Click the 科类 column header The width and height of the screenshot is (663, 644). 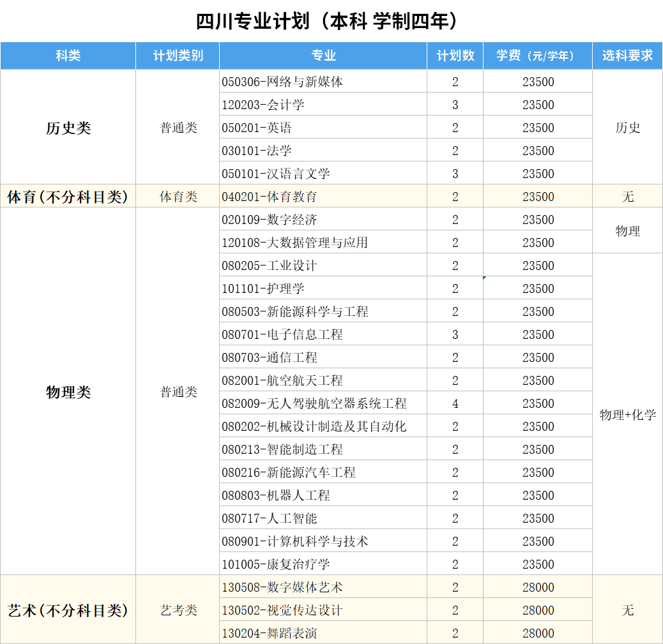(68, 56)
